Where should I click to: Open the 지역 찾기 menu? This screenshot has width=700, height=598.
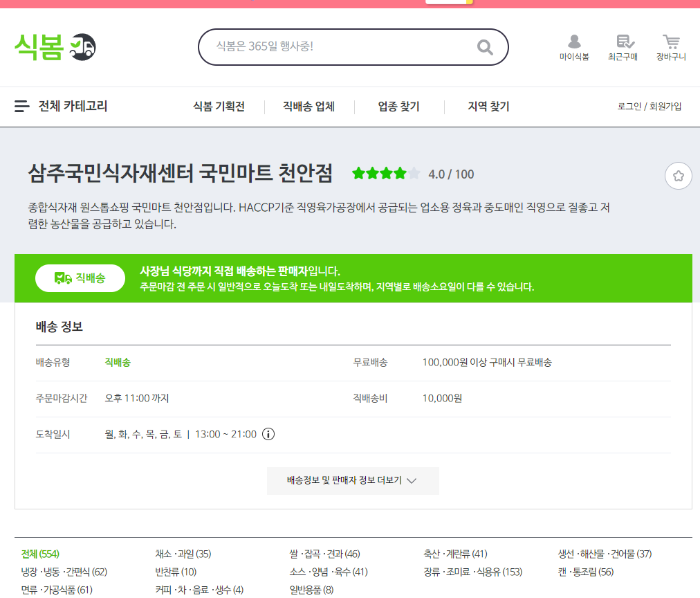coord(488,107)
